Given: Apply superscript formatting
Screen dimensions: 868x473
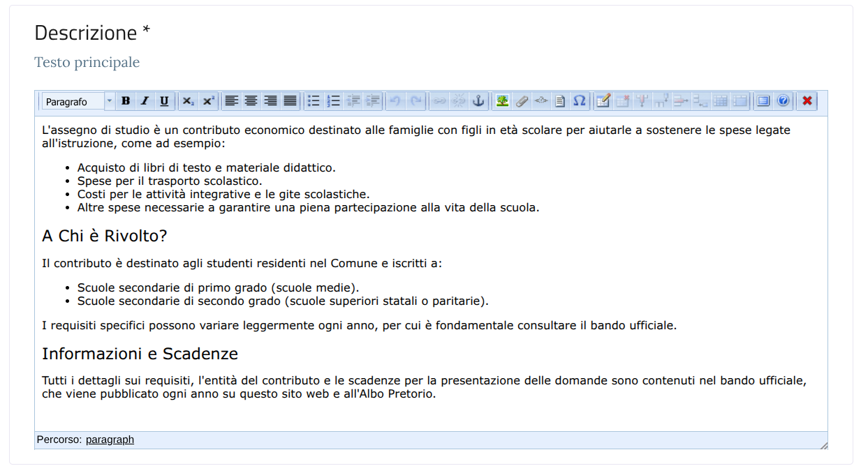Looking at the screenshot, I should (x=208, y=101).
